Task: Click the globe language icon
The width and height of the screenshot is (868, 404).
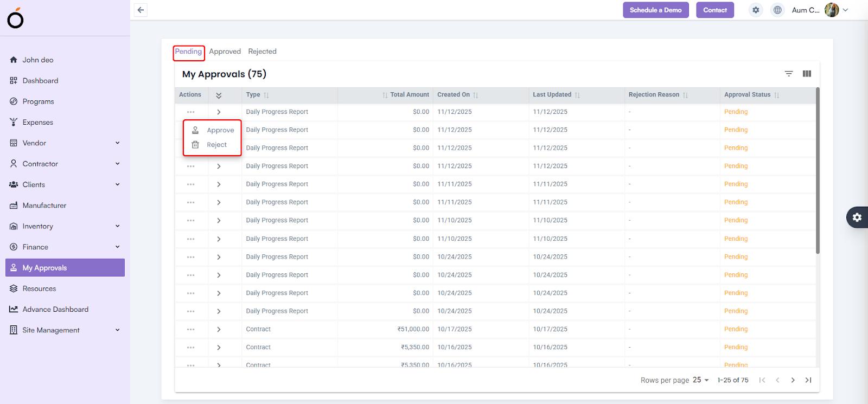Action: point(777,10)
